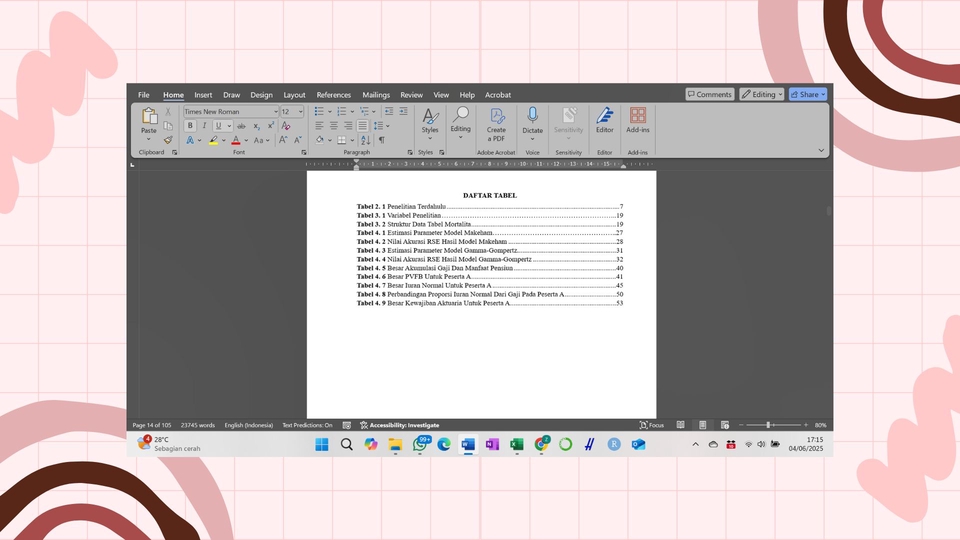Switch to the Layout tab
Screen dimensions: 960x540
click(294, 95)
